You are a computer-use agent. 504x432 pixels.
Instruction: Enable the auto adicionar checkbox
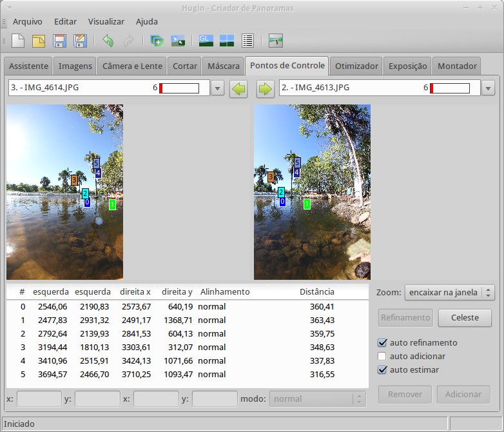383,356
